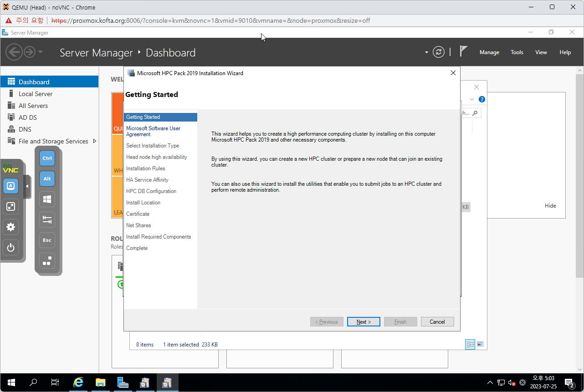This screenshot has height=392, width=584.
Task: Open the notifications flag icon
Action: (463, 51)
